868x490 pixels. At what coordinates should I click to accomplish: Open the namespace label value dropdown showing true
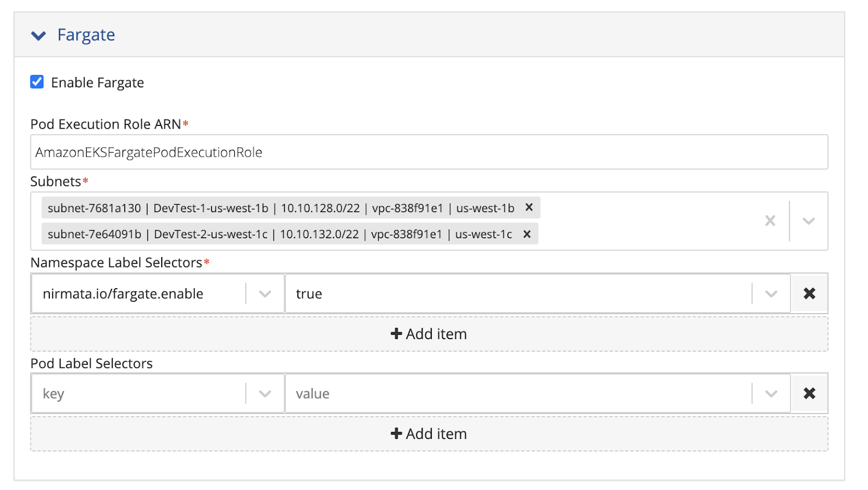click(x=771, y=294)
